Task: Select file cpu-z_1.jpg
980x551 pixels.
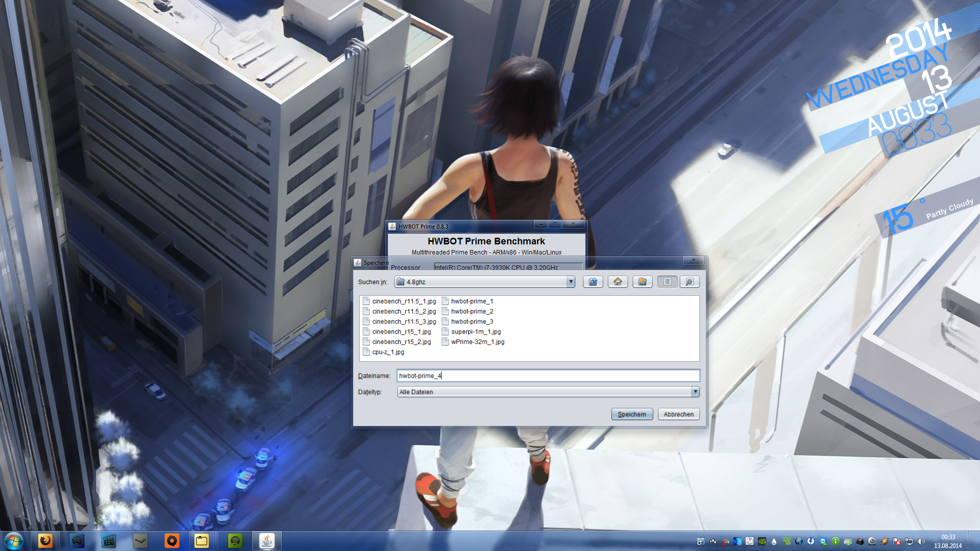Action: pyautogui.click(x=384, y=352)
